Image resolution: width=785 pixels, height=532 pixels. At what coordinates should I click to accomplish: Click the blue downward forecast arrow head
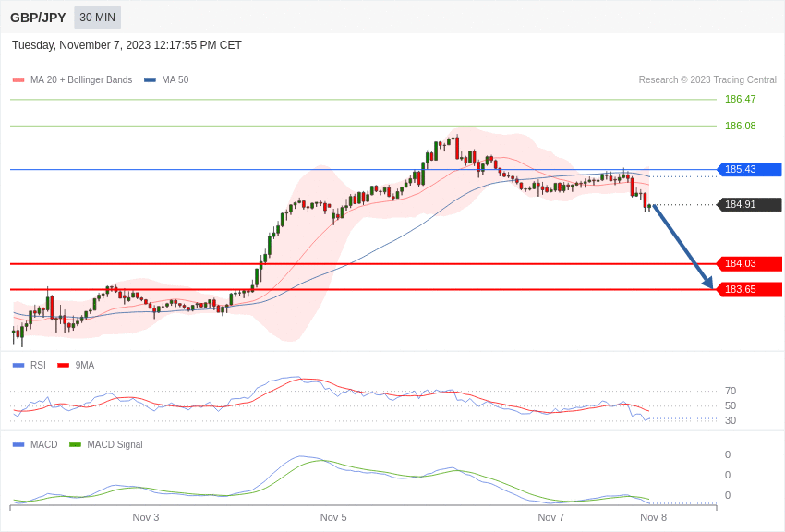pos(708,283)
